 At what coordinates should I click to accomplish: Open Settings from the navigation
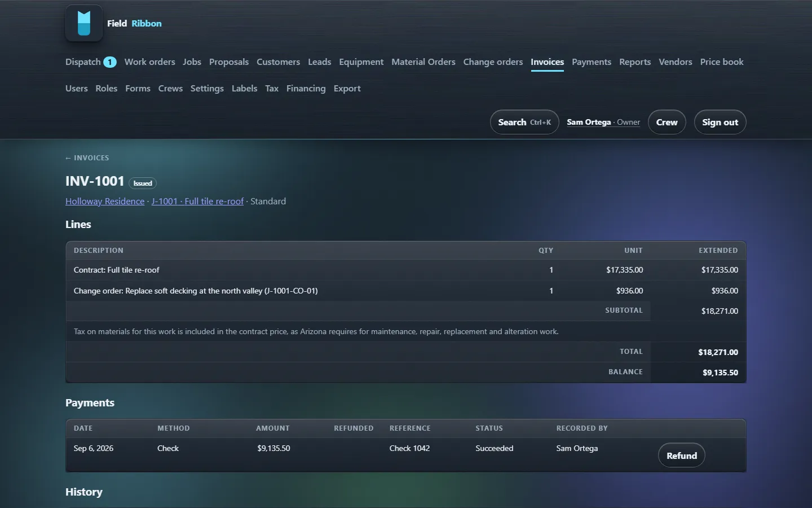[207, 89]
